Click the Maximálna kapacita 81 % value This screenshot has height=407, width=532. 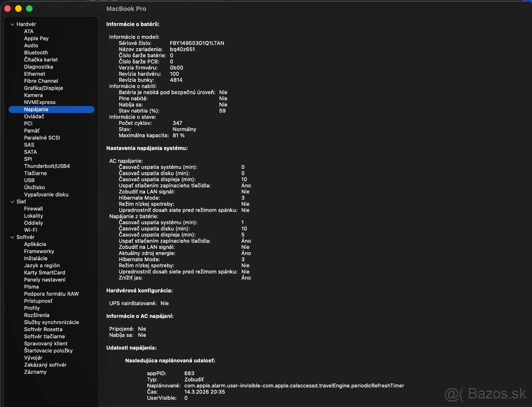pos(179,135)
